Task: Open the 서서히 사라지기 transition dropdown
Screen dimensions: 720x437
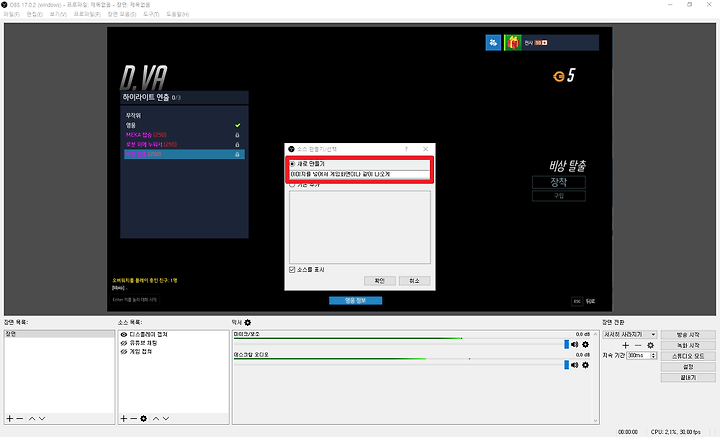Action: [630, 334]
